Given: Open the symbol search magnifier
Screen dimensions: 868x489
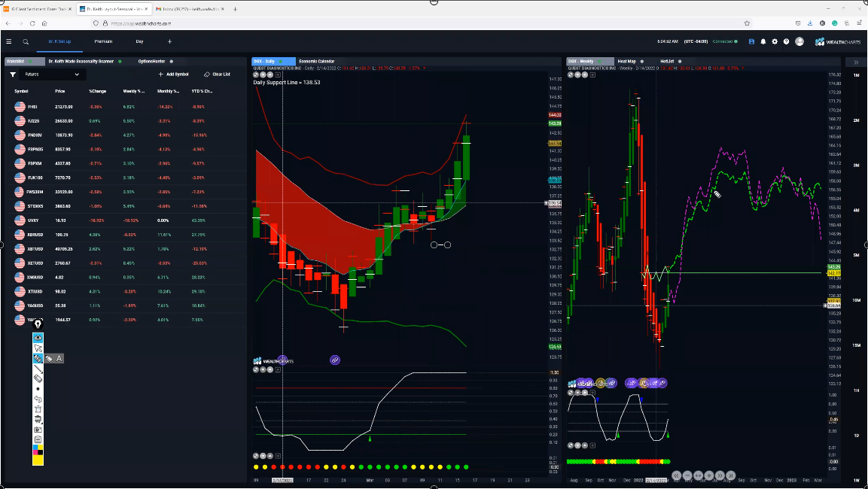Looking at the screenshot, I should (26, 41).
